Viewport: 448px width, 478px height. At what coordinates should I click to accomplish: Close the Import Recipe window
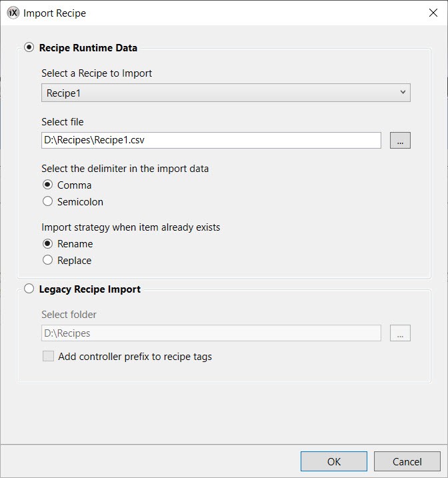[433, 13]
